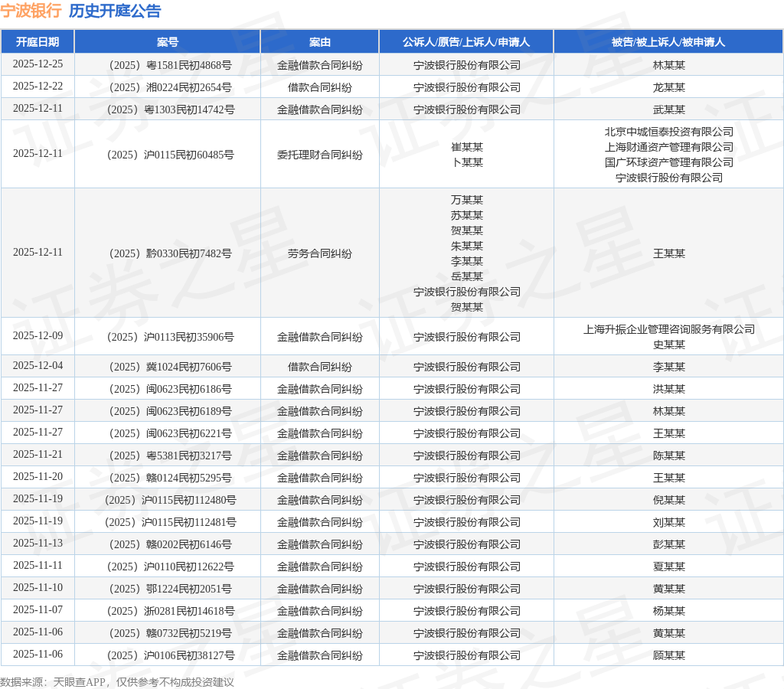This screenshot has width=784, height=689.
Task: Select case number 鄂1224民初2051号
Action: (x=171, y=589)
